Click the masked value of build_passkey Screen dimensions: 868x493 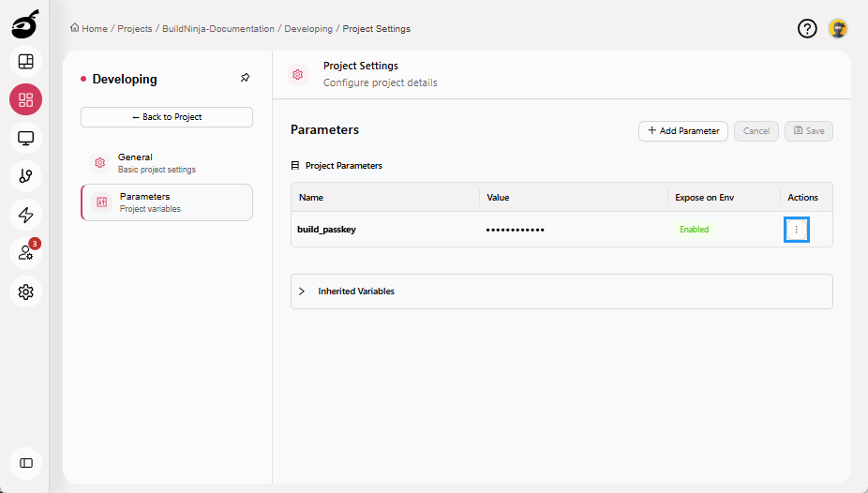(x=516, y=230)
